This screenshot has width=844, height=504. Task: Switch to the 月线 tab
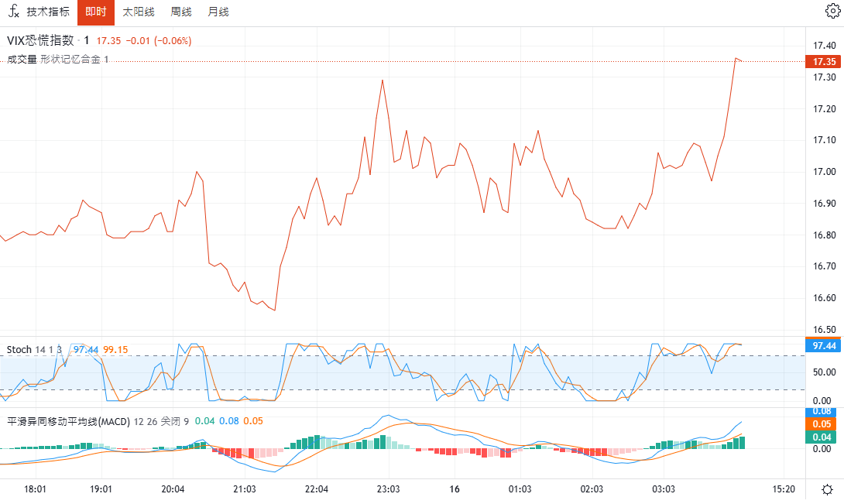pos(218,12)
